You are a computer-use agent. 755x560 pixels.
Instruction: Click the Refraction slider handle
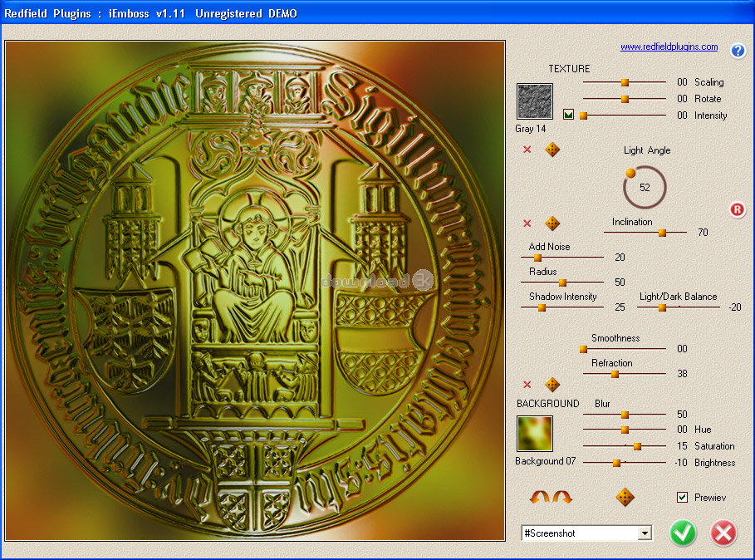click(x=615, y=374)
